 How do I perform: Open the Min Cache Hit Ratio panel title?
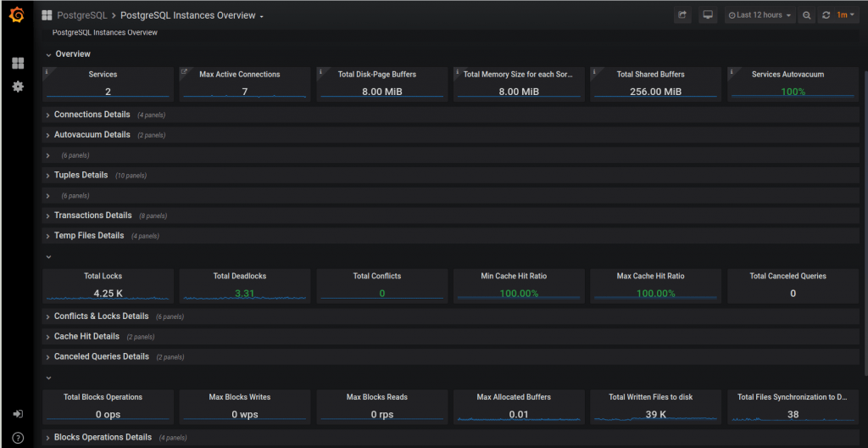tap(514, 276)
